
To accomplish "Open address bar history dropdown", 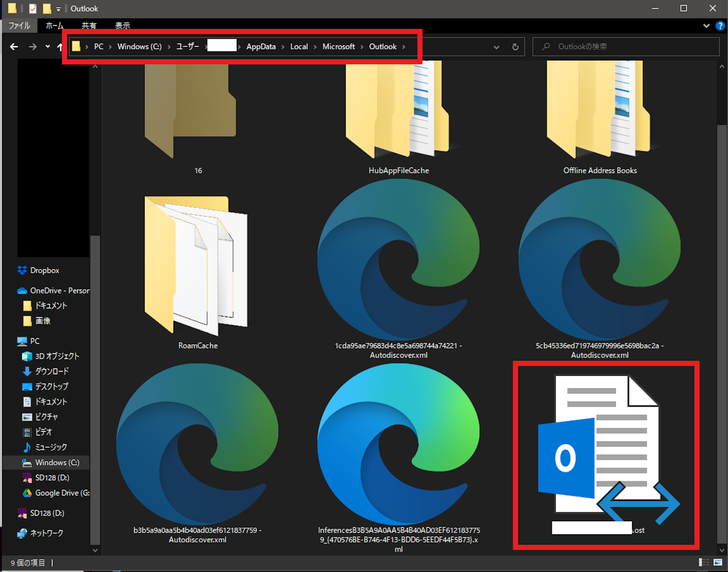I will tap(496, 47).
